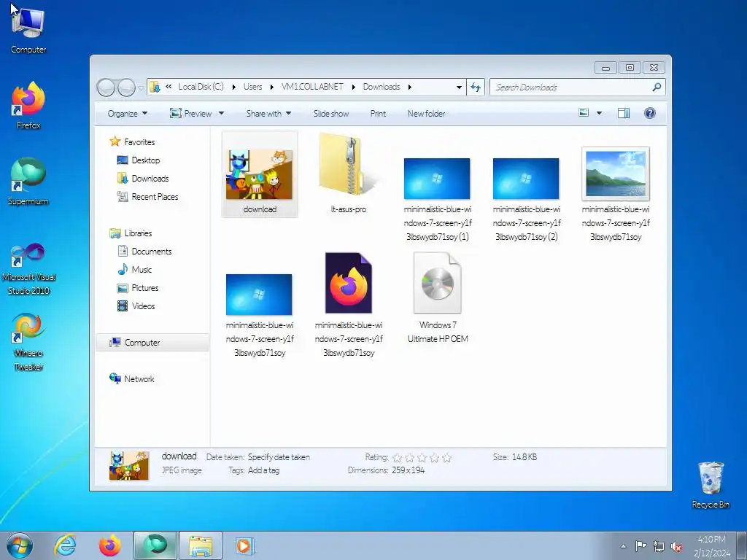The image size is (747, 560).
Task: Launch the Winaero Tweaker desktop shortcut
Action: [28, 342]
